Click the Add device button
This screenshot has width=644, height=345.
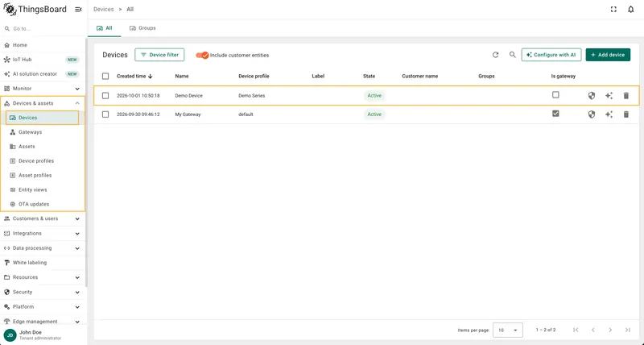click(608, 55)
